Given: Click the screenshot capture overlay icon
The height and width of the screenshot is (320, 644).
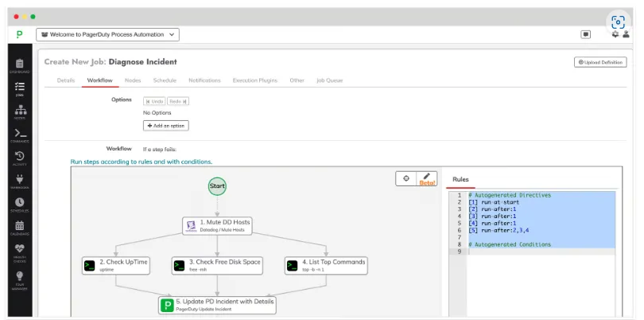Looking at the screenshot, I should point(618,21).
